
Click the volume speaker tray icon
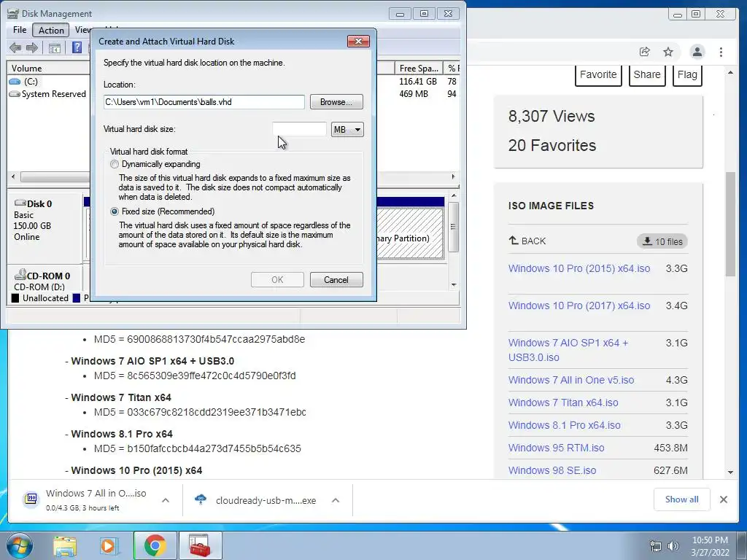[x=673, y=546]
